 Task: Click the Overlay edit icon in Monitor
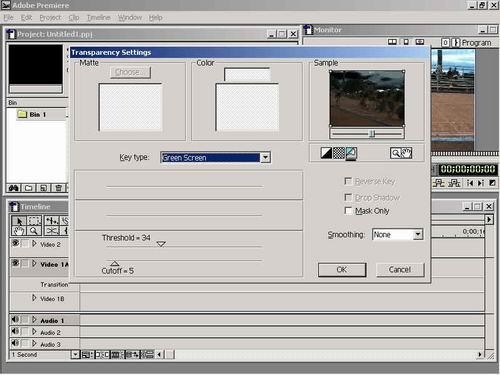coord(454,183)
